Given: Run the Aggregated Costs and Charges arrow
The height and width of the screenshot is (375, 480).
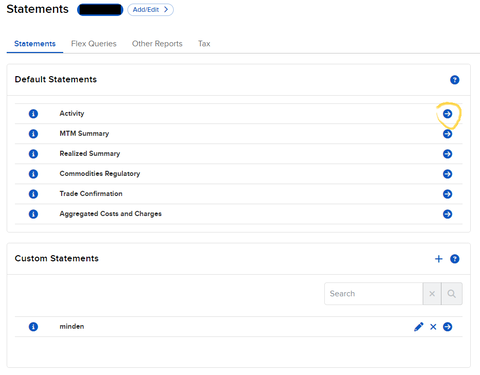Looking at the screenshot, I should 447,214.
